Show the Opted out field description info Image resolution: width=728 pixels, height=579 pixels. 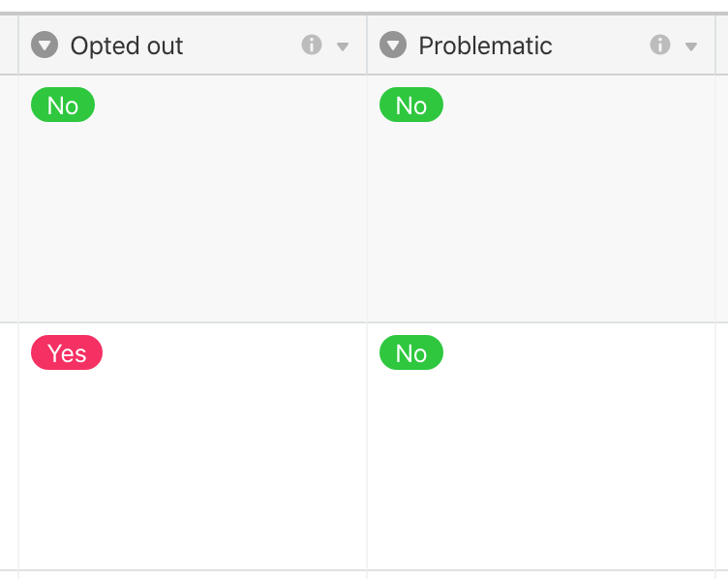[312, 46]
